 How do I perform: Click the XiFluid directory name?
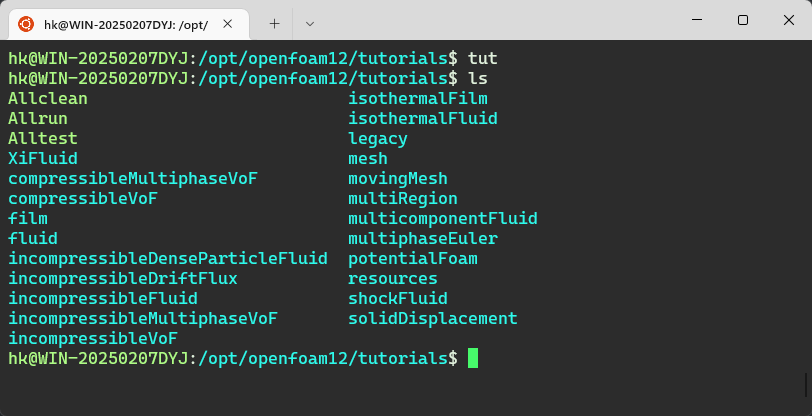tap(43, 158)
